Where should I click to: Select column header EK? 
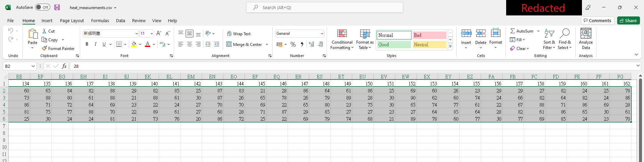pyautogui.click(x=148, y=77)
